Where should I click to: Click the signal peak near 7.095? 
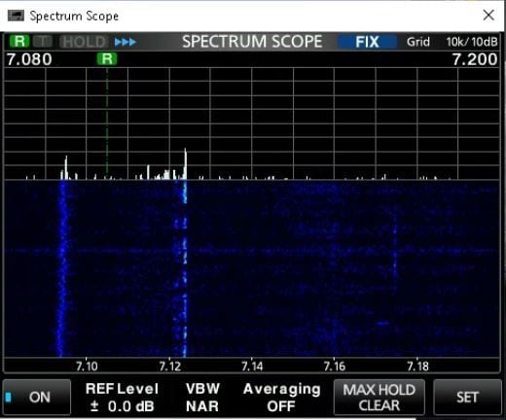(x=66, y=168)
